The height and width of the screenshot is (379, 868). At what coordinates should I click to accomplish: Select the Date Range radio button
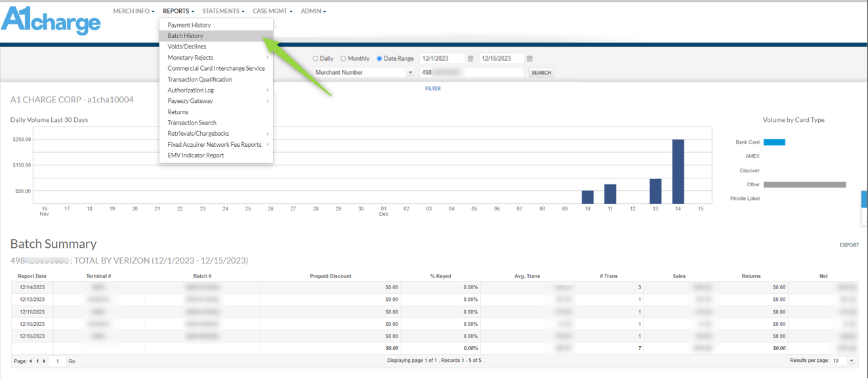tap(379, 58)
